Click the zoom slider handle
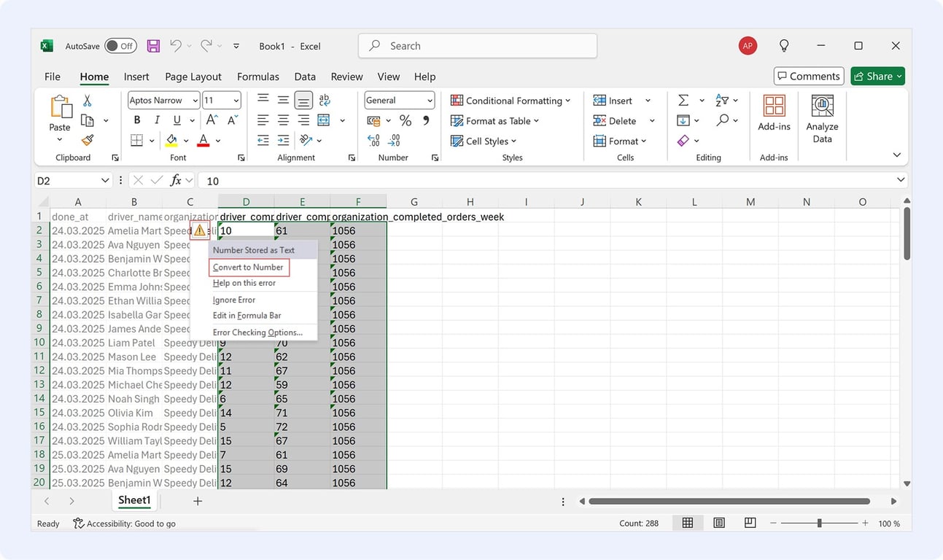 [819, 523]
